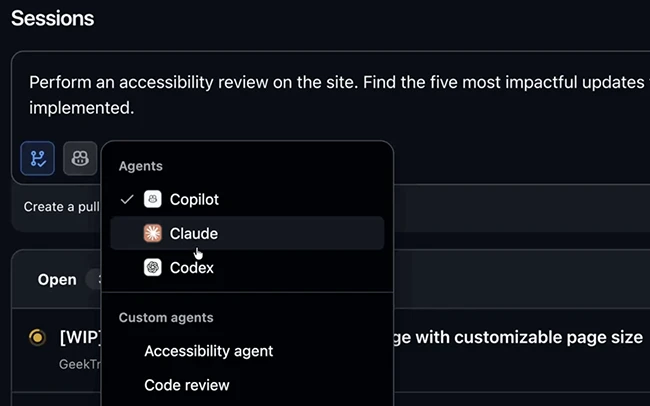650x406 pixels.
Task: Pick the Accessibility agent custom agent
Action: tap(208, 351)
